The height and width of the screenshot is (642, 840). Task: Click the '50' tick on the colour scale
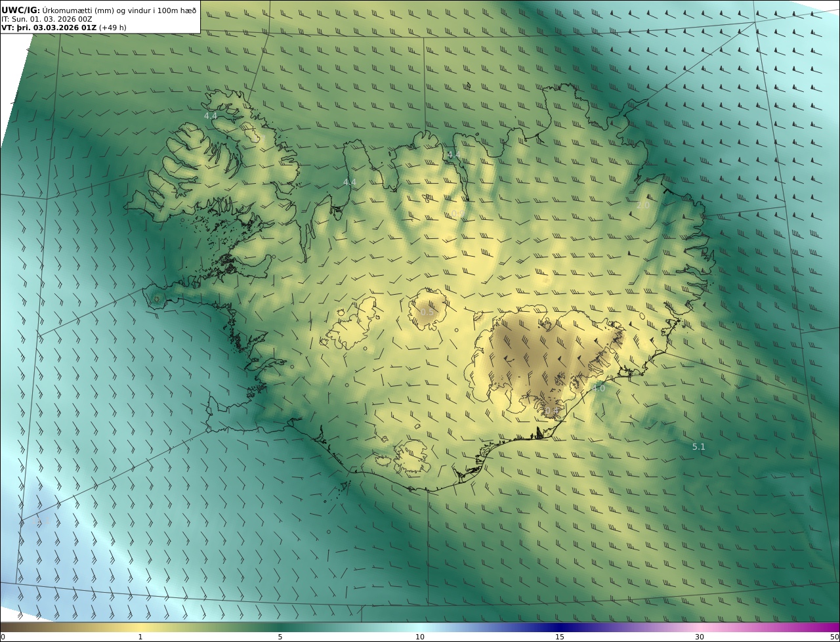pyautogui.click(x=835, y=637)
